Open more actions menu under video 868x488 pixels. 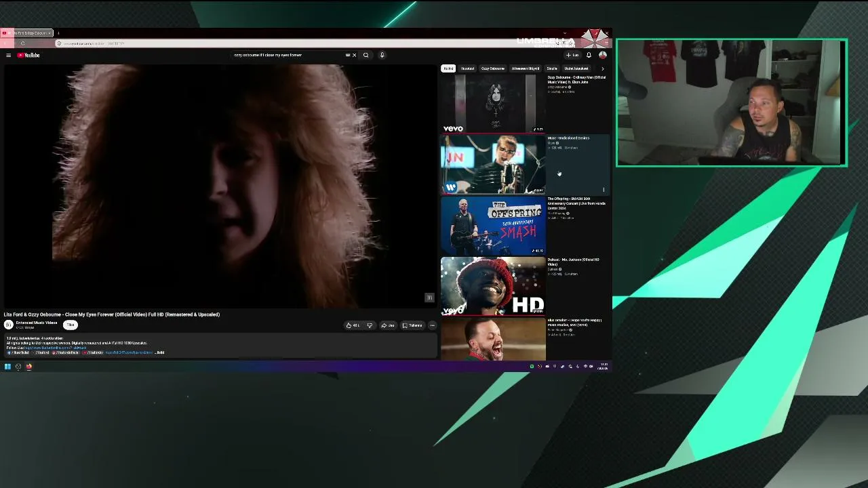(x=432, y=325)
